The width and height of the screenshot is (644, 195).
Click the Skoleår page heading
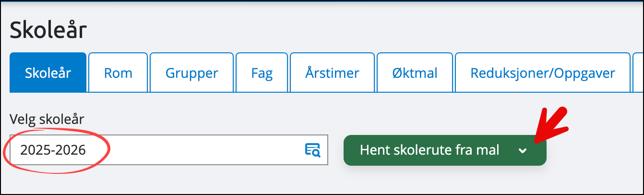(48, 30)
